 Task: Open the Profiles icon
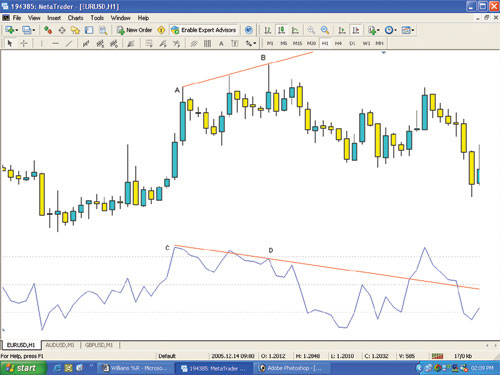point(26,30)
